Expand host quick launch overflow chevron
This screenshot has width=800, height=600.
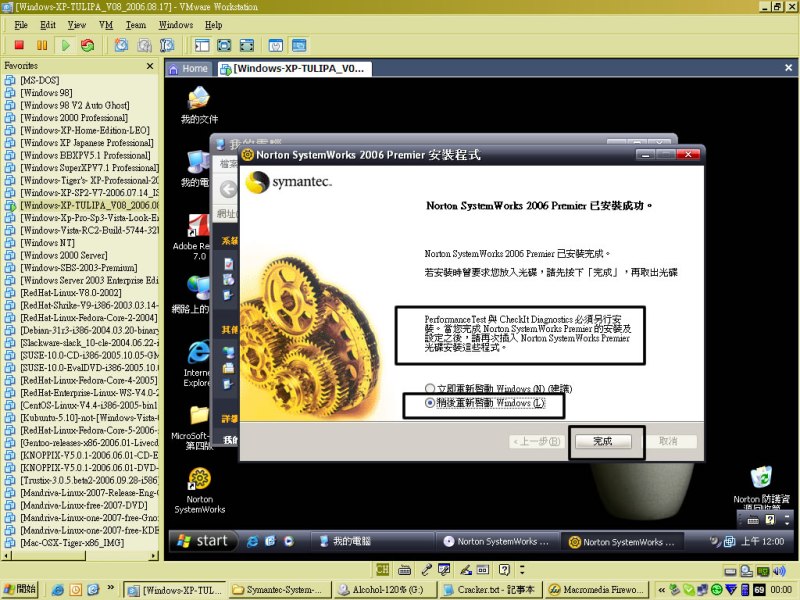tap(110, 588)
